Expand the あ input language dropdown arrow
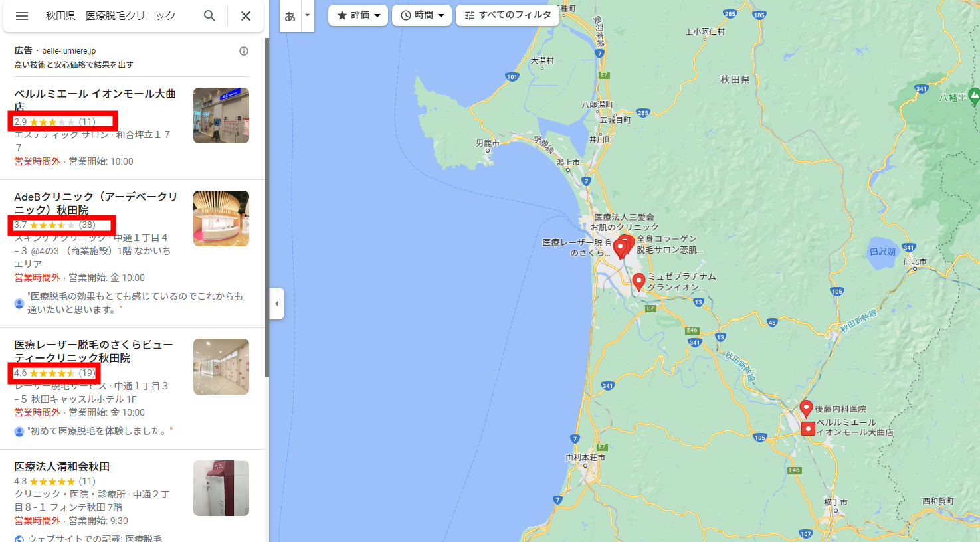 [308, 15]
